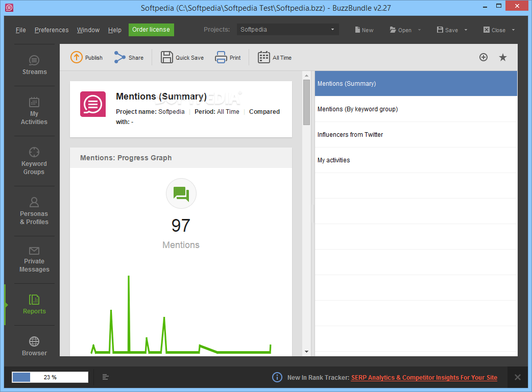
Task: Open the Browser sidebar section
Action: pos(34,346)
